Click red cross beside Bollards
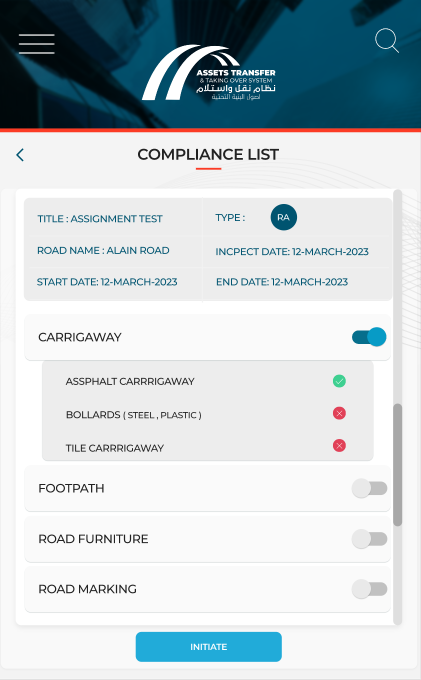421x680 pixels. pyautogui.click(x=339, y=413)
